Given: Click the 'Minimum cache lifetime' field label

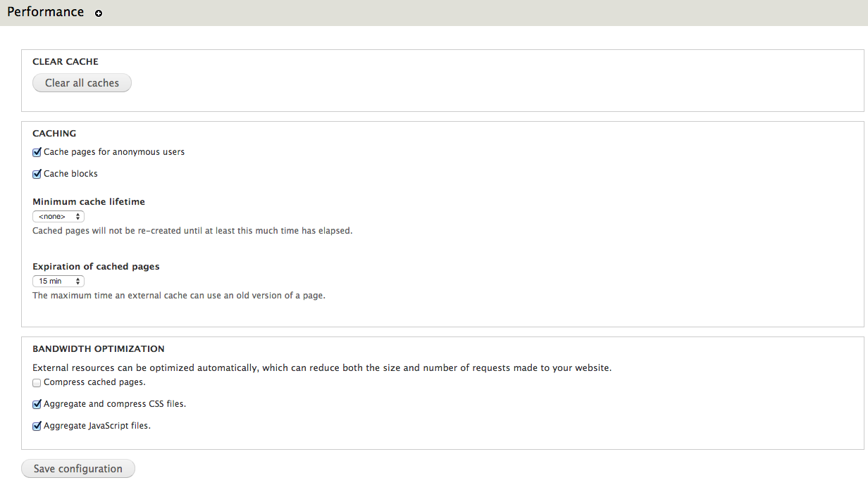Looking at the screenshot, I should [x=89, y=202].
